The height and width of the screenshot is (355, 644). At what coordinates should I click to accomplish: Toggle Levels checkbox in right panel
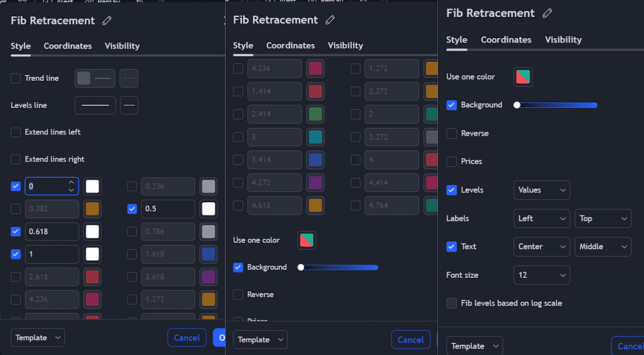pos(451,190)
